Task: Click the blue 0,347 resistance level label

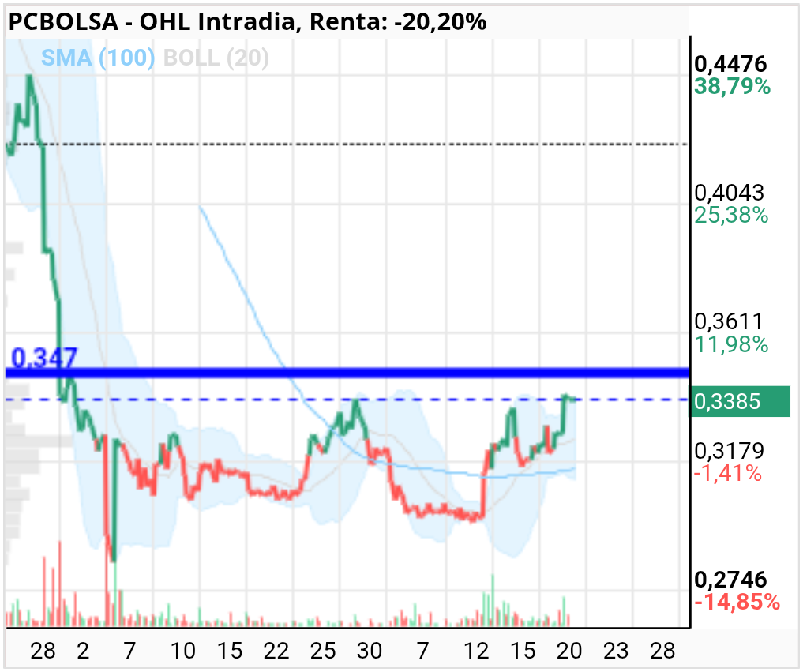Action: pos(44,357)
